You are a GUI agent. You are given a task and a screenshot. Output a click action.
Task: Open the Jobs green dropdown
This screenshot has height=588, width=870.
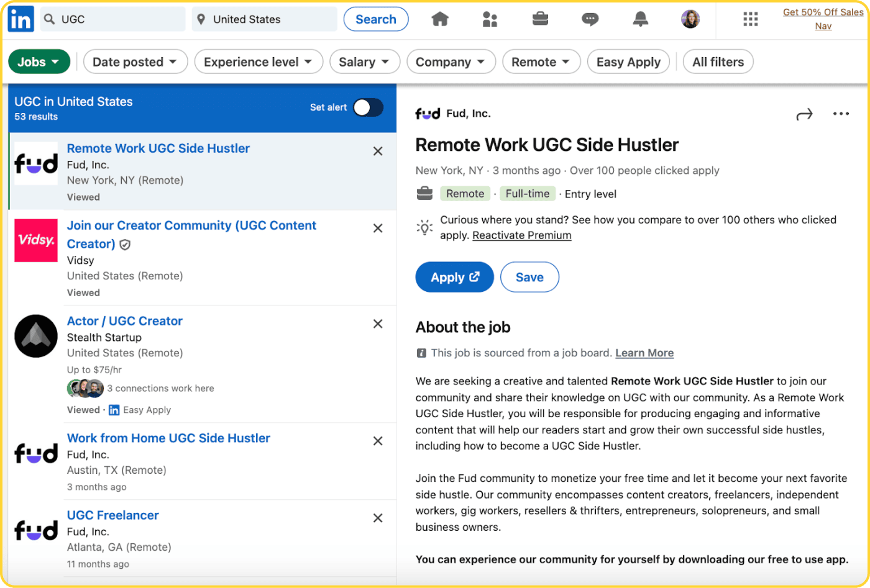(x=39, y=61)
